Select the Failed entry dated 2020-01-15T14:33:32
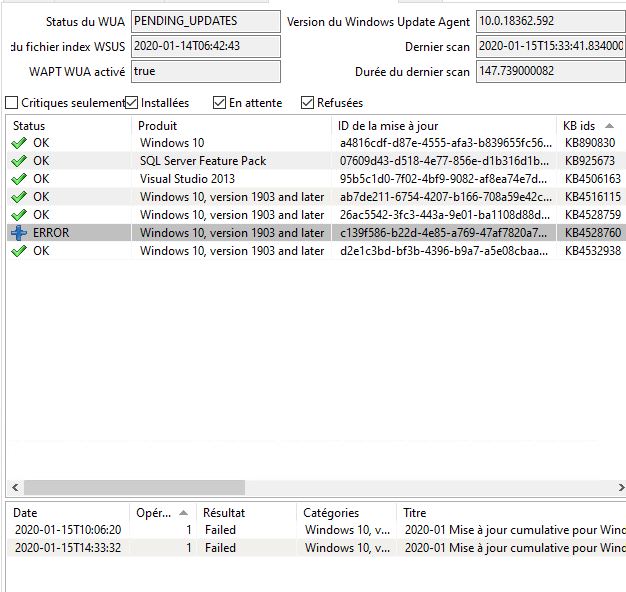The height and width of the screenshot is (592, 626). [x=220, y=548]
